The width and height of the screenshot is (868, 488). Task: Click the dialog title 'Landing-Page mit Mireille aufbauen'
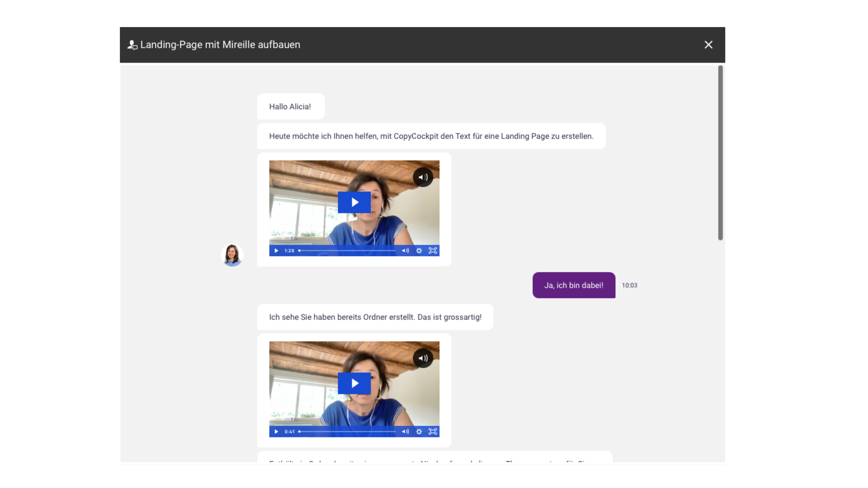[x=220, y=44]
